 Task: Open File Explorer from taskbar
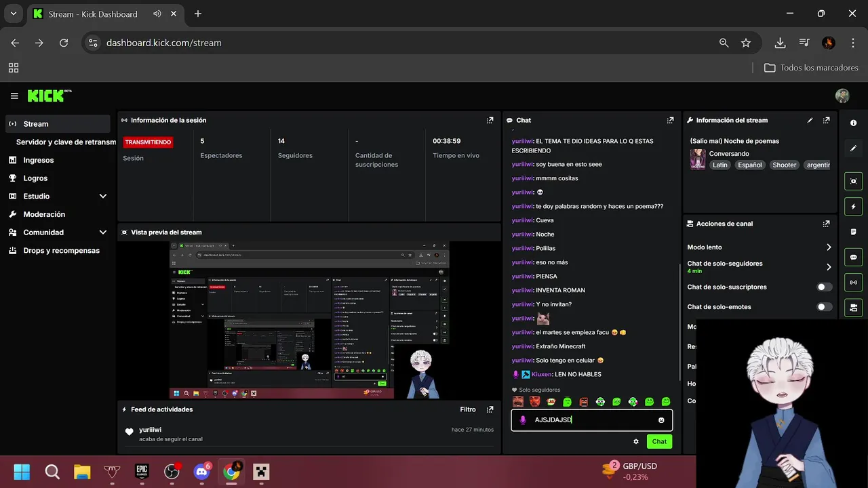82,472
